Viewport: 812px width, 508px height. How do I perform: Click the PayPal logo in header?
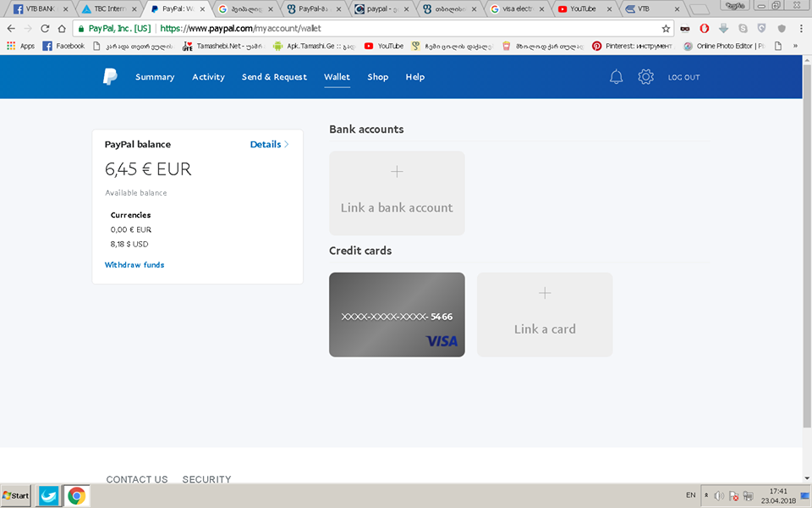[110, 77]
